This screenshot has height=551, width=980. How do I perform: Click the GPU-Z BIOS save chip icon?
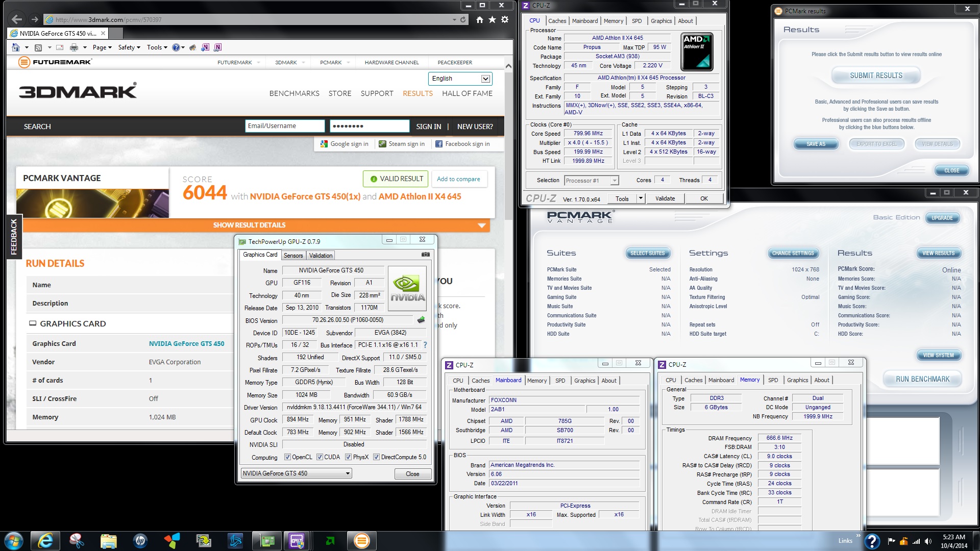421,320
